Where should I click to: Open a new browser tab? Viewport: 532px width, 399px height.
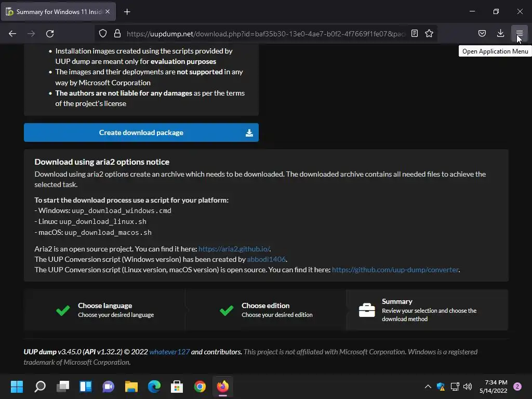coord(127,12)
